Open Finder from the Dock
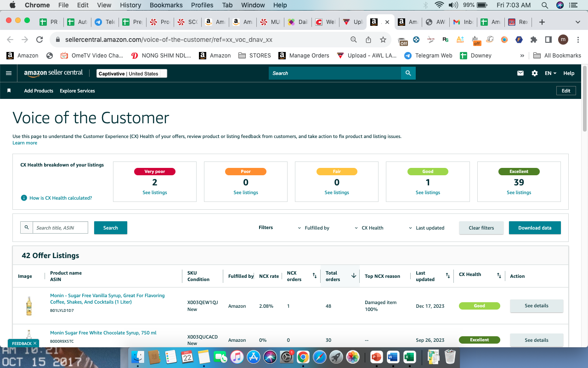The height and width of the screenshot is (368, 588). 138,357
